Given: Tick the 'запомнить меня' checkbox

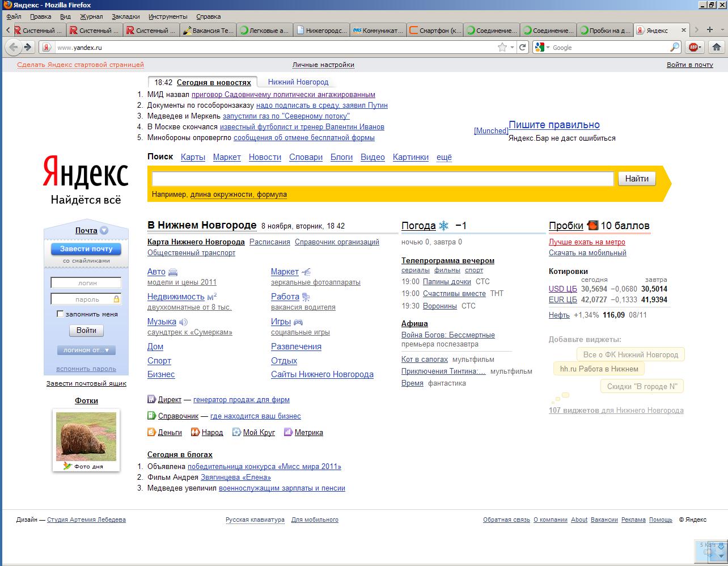Looking at the screenshot, I should (x=60, y=314).
